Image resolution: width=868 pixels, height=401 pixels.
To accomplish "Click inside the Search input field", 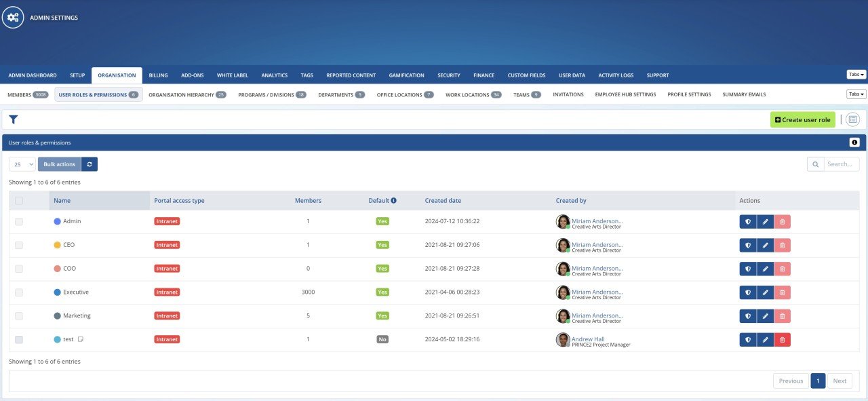I will point(840,164).
